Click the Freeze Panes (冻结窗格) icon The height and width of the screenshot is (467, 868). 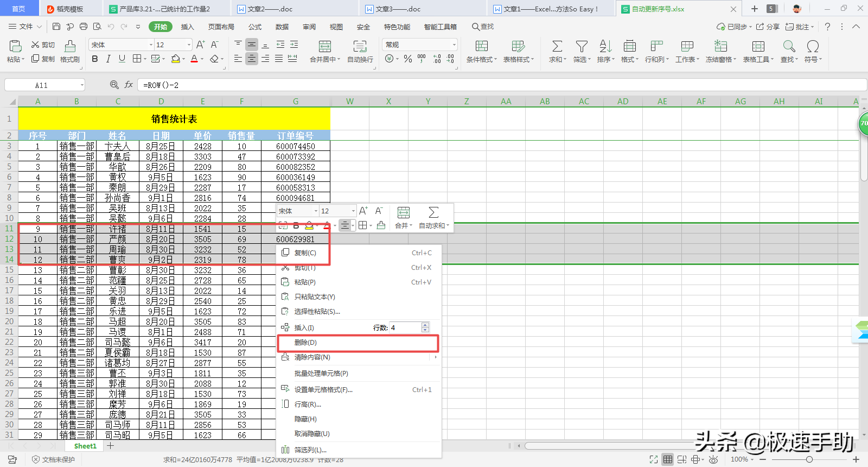click(721, 46)
